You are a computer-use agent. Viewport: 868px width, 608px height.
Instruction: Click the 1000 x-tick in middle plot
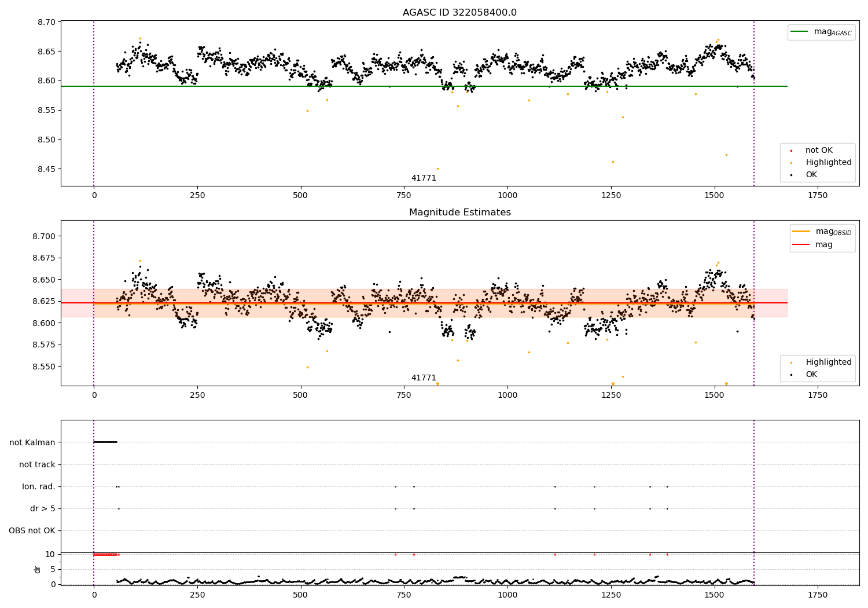pyautogui.click(x=507, y=395)
